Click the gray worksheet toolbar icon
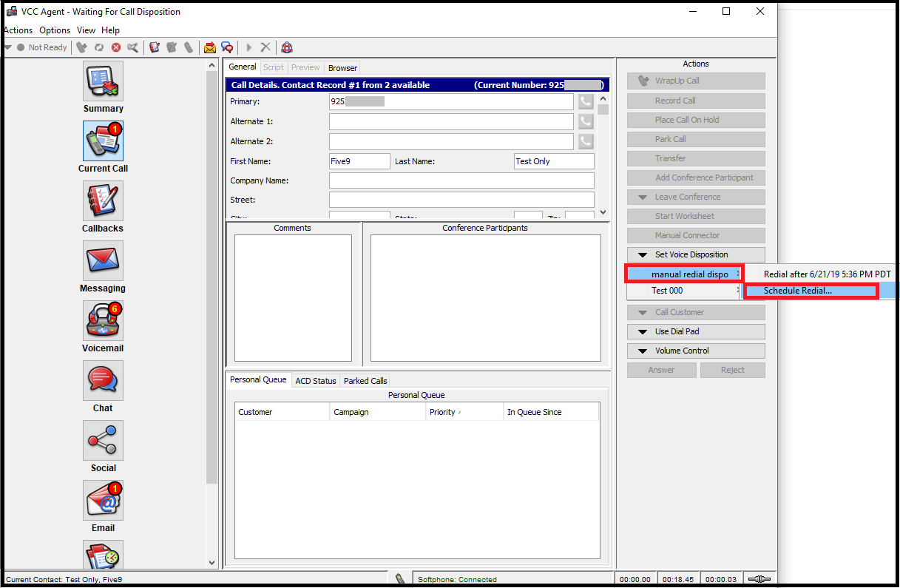Screen dimensions: 900x588 point(172,47)
